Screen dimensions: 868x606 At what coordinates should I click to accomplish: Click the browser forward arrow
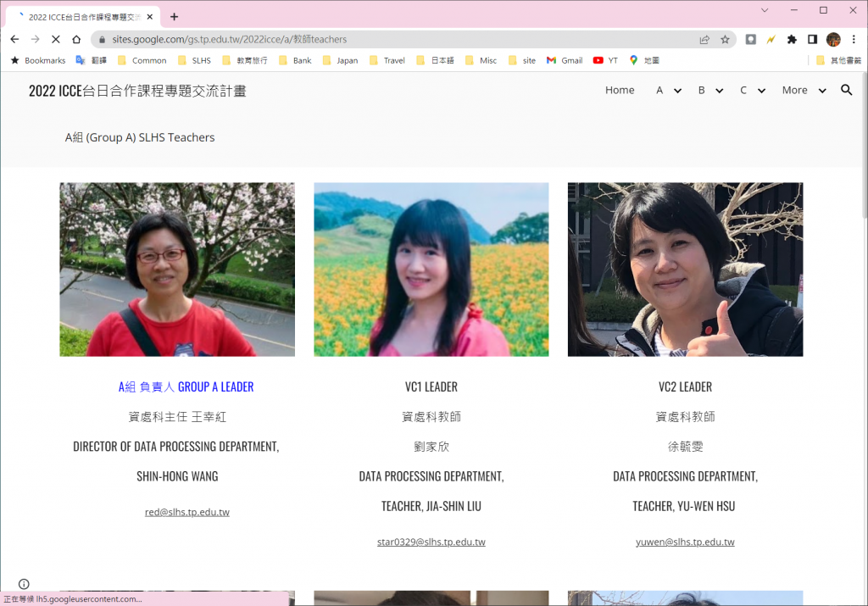(36, 39)
